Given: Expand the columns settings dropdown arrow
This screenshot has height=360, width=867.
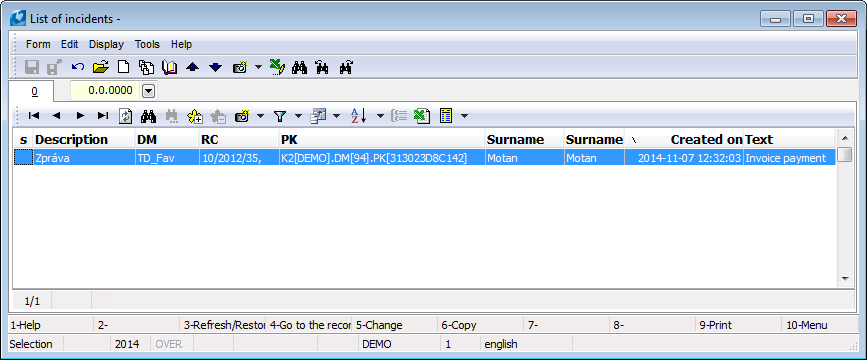Looking at the screenshot, I should click(x=336, y=116).
